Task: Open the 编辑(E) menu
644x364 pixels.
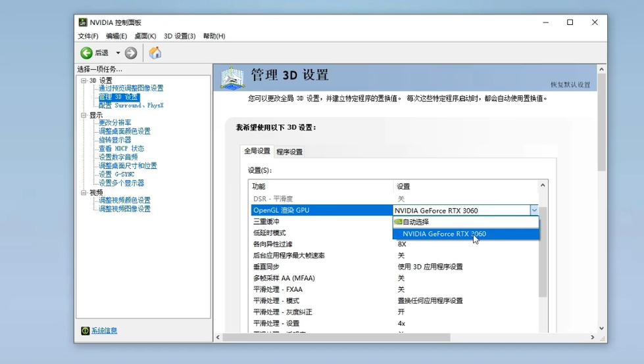Action: point(116,36)
